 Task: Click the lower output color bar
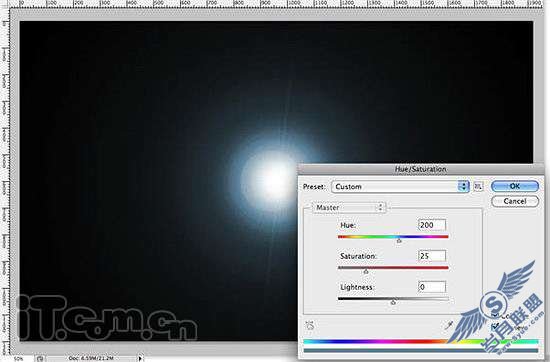(x=421, y=350)
